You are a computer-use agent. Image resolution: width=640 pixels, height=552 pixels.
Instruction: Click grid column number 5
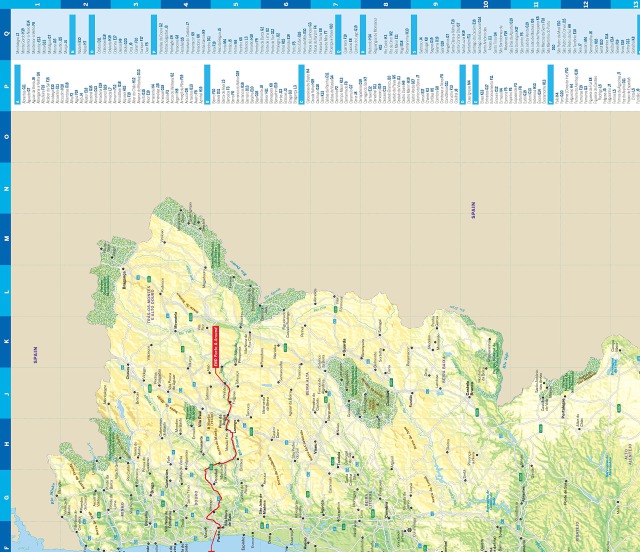[236, 4]
